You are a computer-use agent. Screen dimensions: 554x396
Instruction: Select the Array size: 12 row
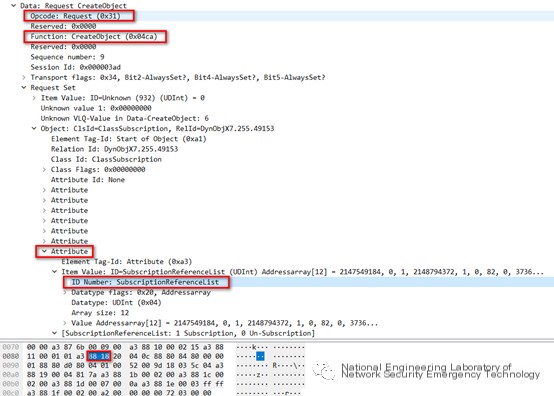(100, 313)
